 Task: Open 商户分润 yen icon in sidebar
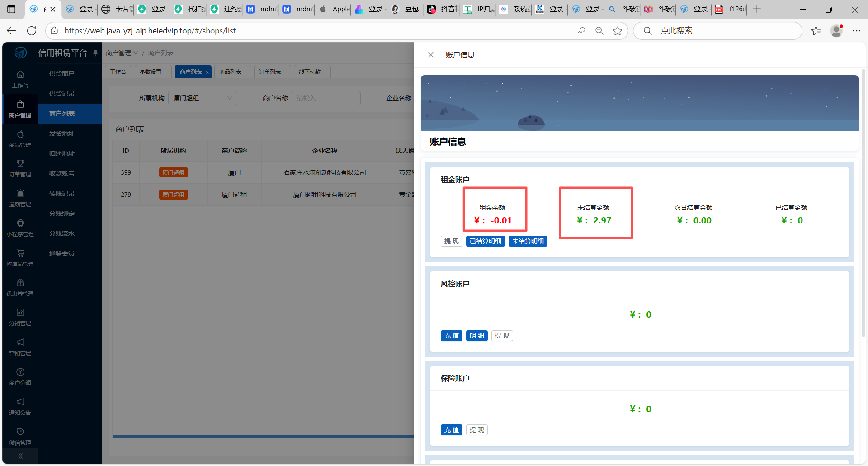point(20,372)
